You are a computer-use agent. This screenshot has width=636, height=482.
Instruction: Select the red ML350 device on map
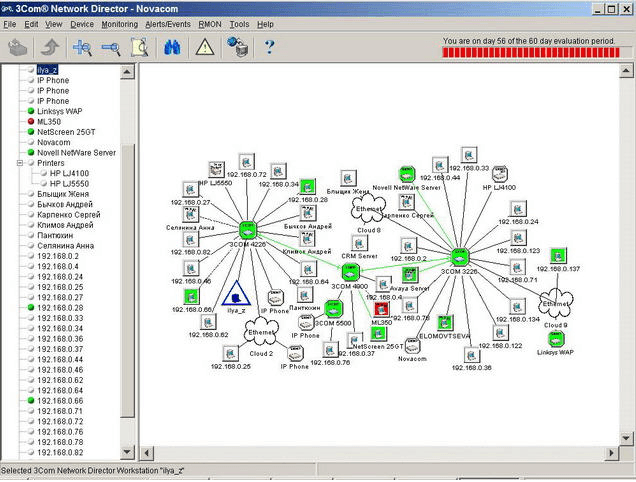point(381,309)
